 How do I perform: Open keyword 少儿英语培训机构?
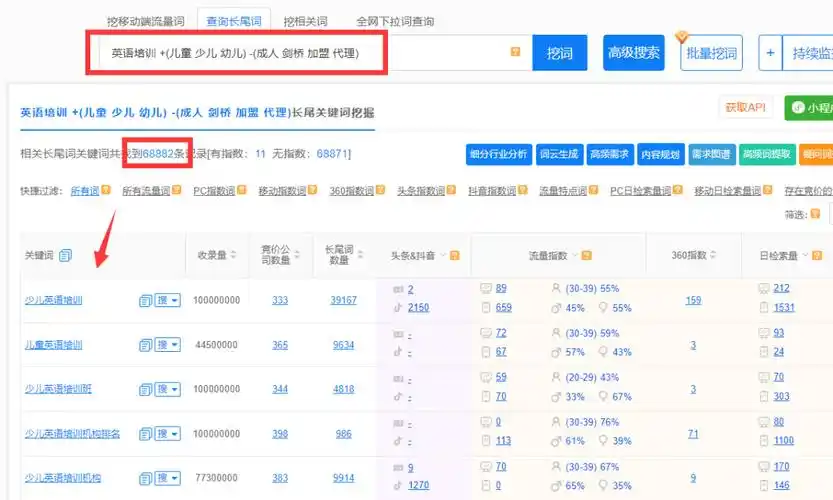(63, 478)
